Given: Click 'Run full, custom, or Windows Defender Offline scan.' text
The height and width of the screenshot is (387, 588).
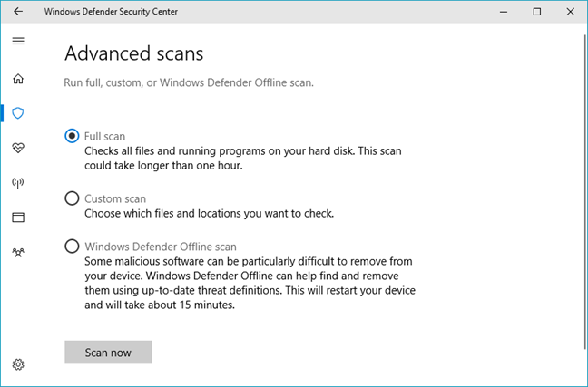Looking at the screenshot, I should pos(189,82).
